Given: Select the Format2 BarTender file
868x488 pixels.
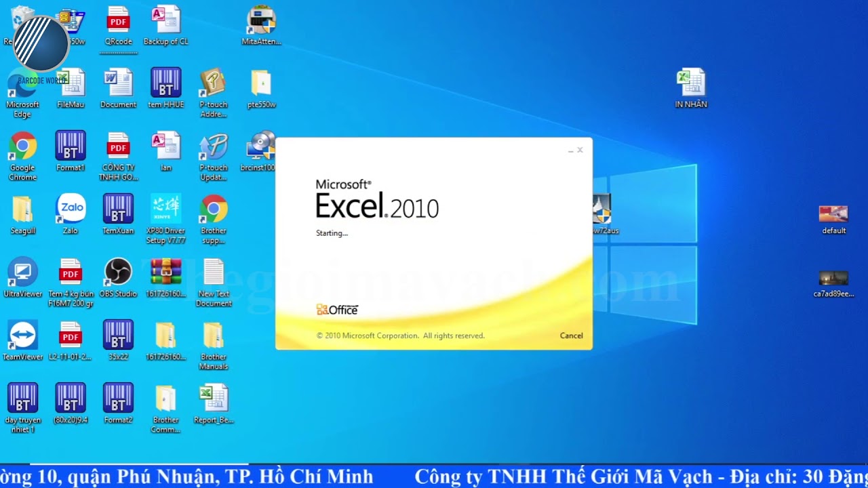Looking at the screenshot, I should (118, 405).
